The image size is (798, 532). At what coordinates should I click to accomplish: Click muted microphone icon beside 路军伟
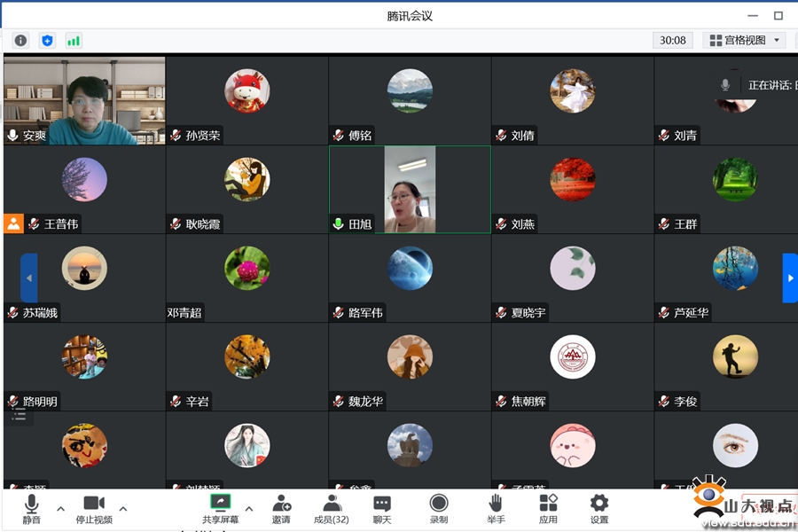339,312
